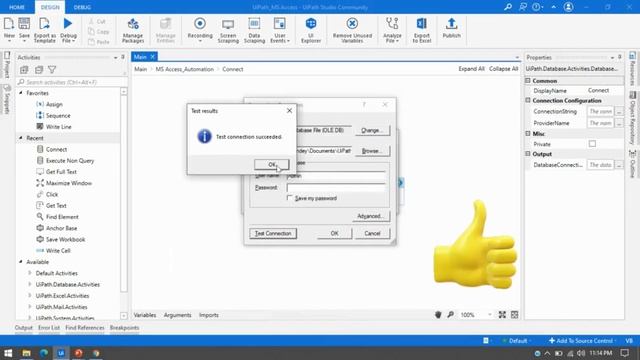Screen dimensions: 640x360
Task: Open search icon in title bar
Action: coord(508,7)
